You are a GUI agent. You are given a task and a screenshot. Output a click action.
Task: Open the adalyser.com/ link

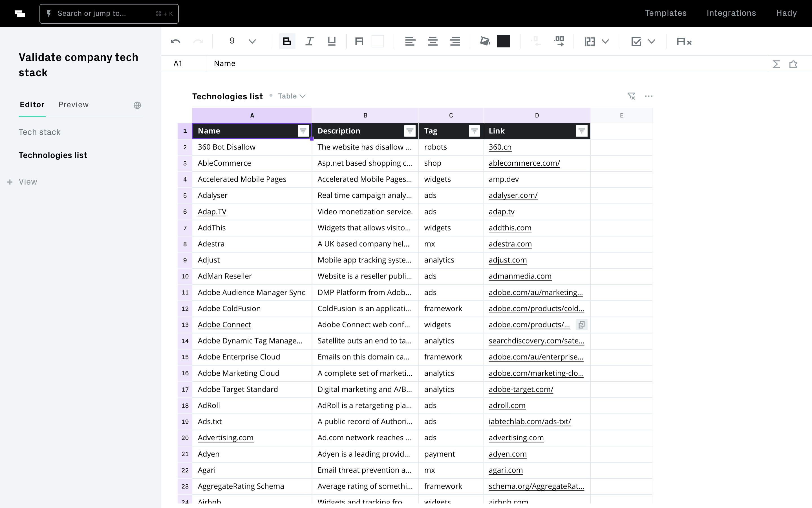[513, 195]
